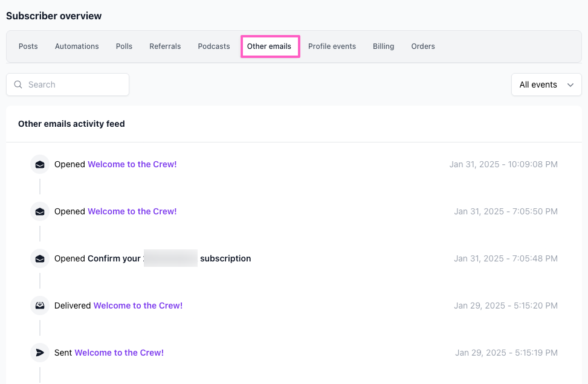Click the inbox delivered icon next to Delivered event

click(x=40, y=306)
